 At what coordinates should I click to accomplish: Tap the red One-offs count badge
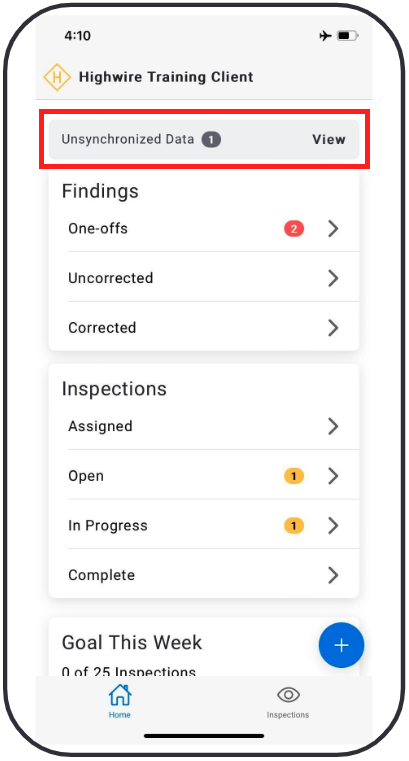pos(294,229)
